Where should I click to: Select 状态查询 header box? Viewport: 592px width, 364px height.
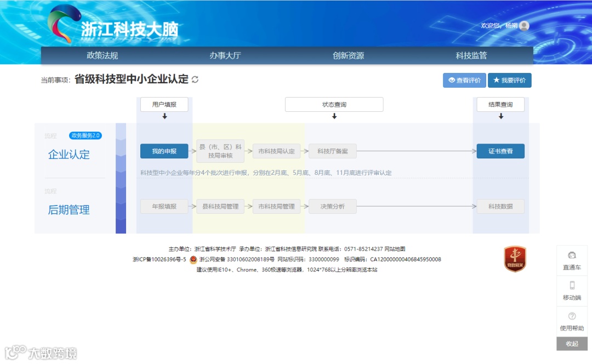pyautogui.click(x=334, y=105)
